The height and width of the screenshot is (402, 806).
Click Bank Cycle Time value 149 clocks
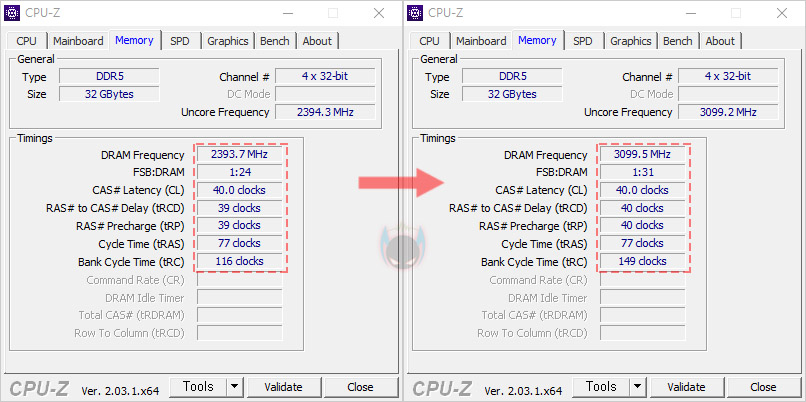[x=643, y=261]
